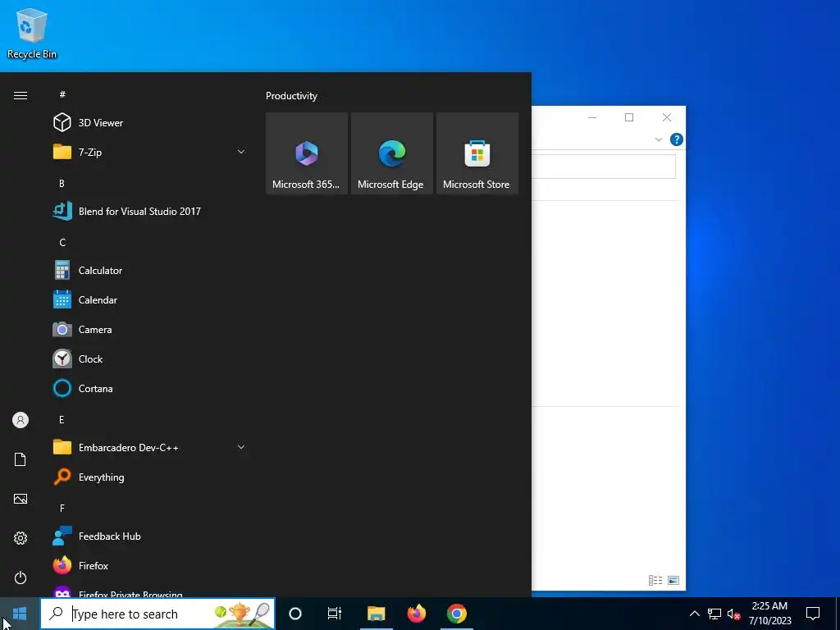Show hidden system tray icons
840x630 pixels.
tap(694, 614)
